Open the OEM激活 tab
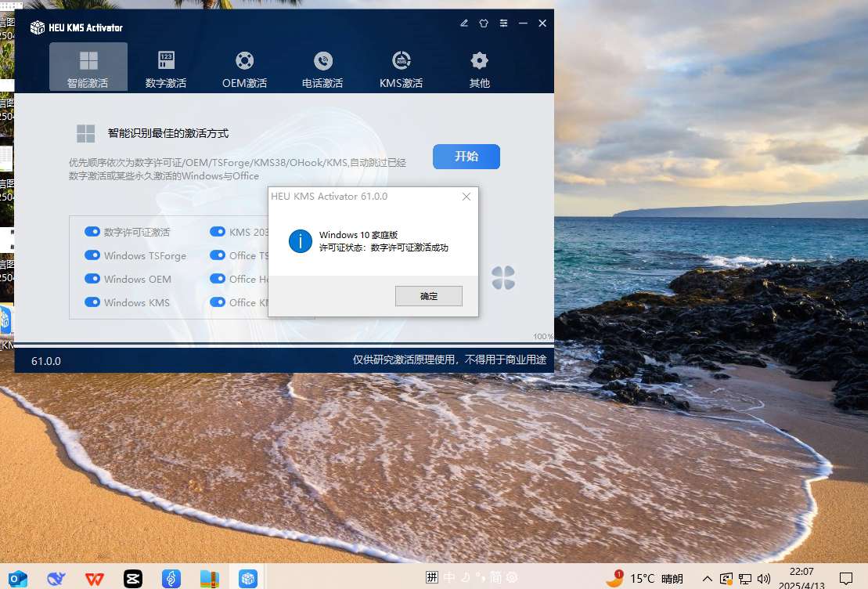 coord(244,67)
